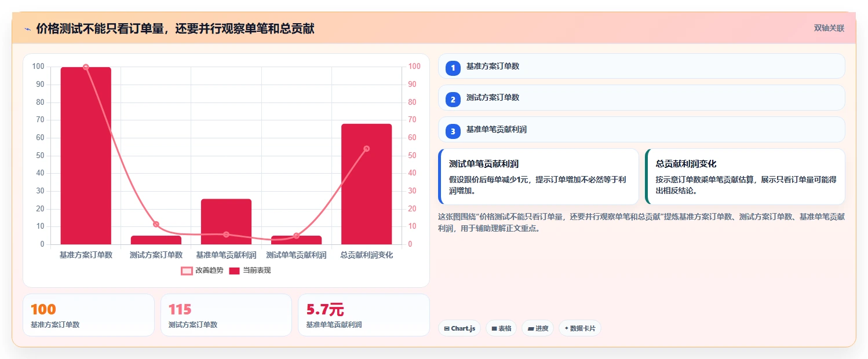Click the 总贡献利润变化 bar in chart
Image resolution: width=868 pixels, height=359 pixels.
point(366,184)
